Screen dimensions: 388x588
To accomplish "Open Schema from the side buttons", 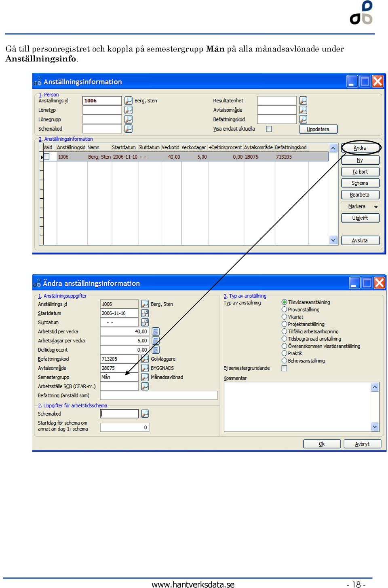I will [360, 183].
